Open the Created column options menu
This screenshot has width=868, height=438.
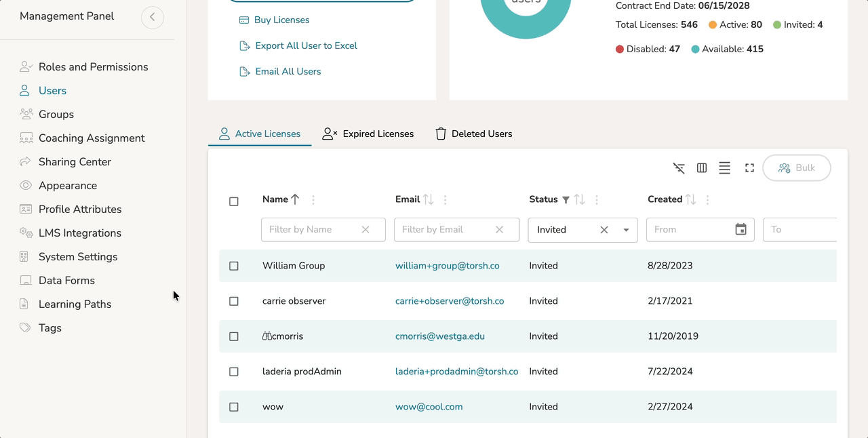[707, 200]
